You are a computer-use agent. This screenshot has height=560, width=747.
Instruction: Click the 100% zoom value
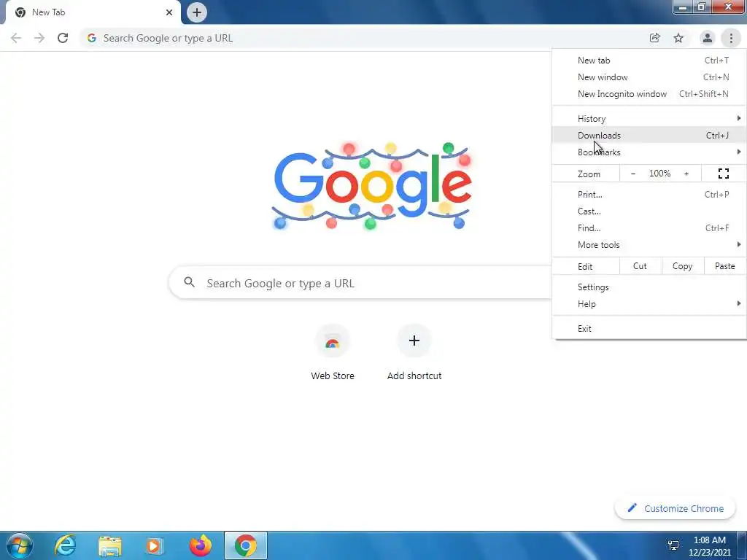659,174
